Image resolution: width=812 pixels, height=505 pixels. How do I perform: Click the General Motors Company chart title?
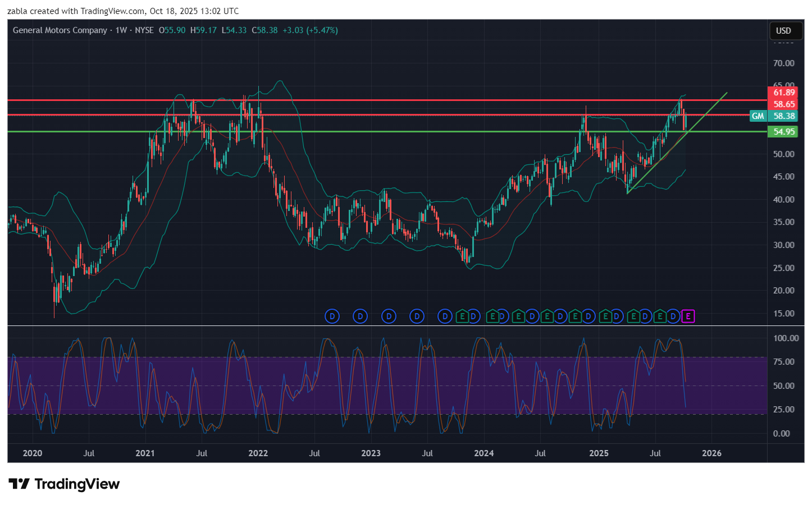(60, 30)
